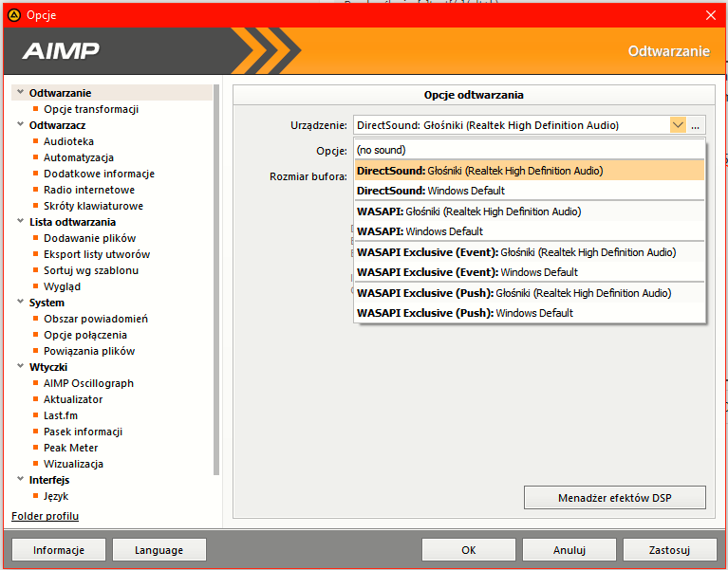This screenshot has width=728, height=570.
Task: Collapse the System tree section
Action: click(x=20, y=302)
